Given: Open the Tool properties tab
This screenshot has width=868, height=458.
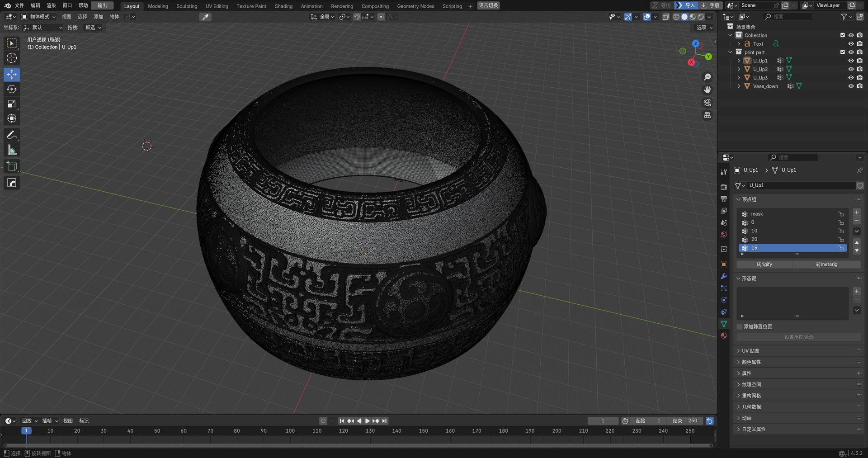Looking at the screenshot, I should coord(724,172).
